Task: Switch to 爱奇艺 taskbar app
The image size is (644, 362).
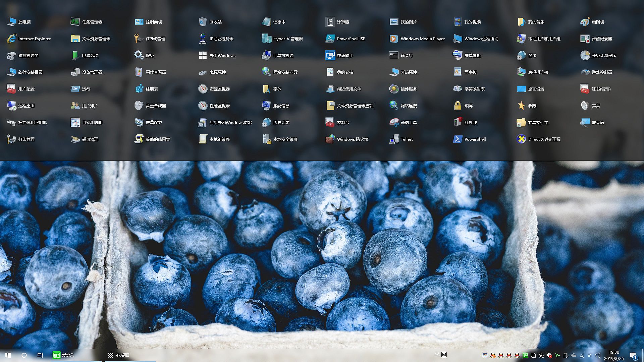Action: pyautogui.click(x=64, y=355)
